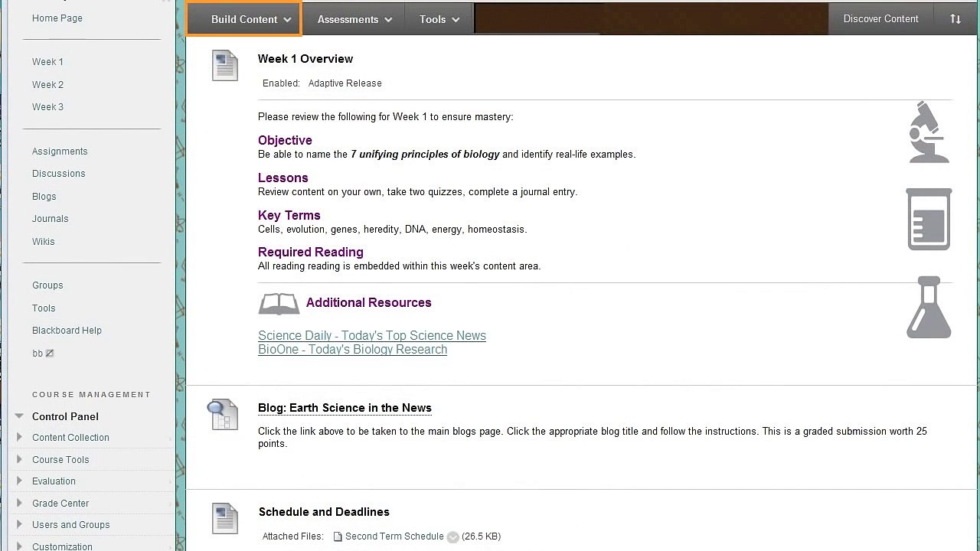Image resolution: width=980 pixels, height=551 pixels.
Task: Open the BioOne Biology Research link
Action: (352, 350)
